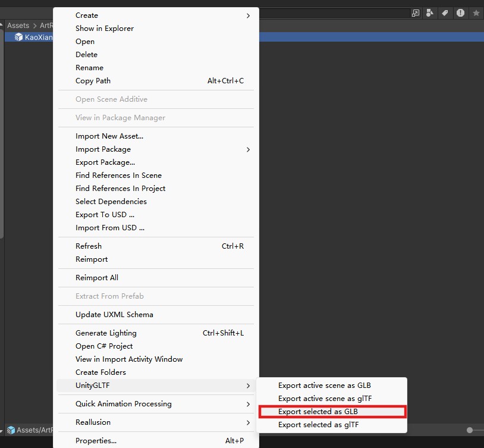The image size is (484, 448).
Task: Click the Search by Label tag icon
Action: tap(445, 13)
